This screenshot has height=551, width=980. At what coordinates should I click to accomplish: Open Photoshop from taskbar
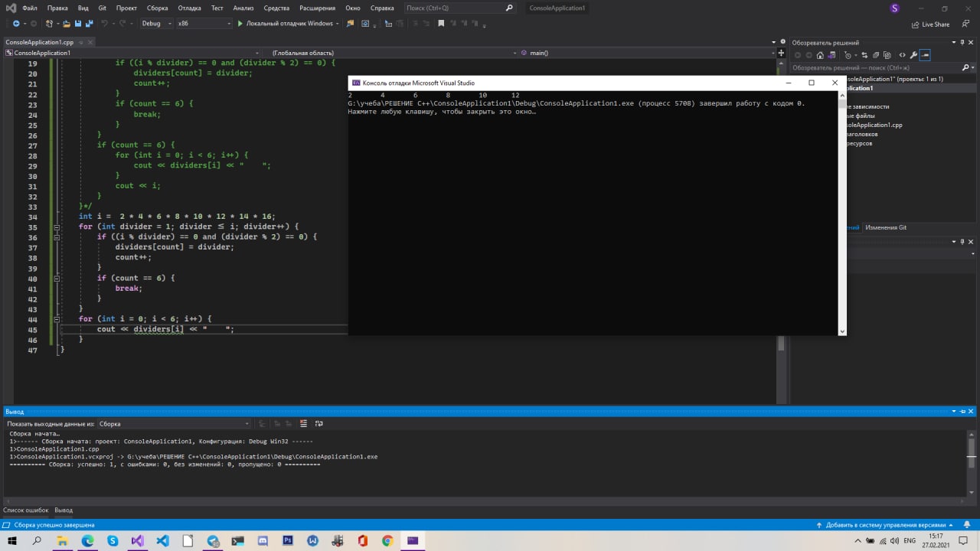coord(288,540)
